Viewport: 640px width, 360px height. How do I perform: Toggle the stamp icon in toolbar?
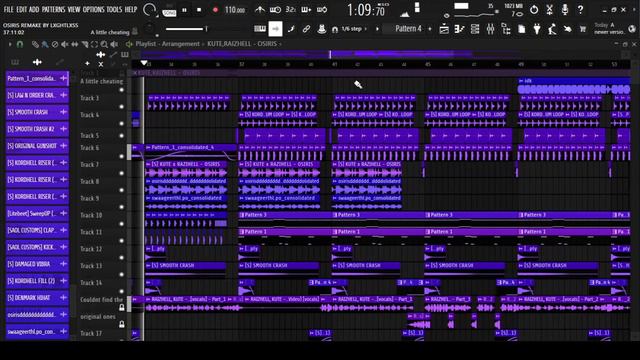click(x=322, y=29)
